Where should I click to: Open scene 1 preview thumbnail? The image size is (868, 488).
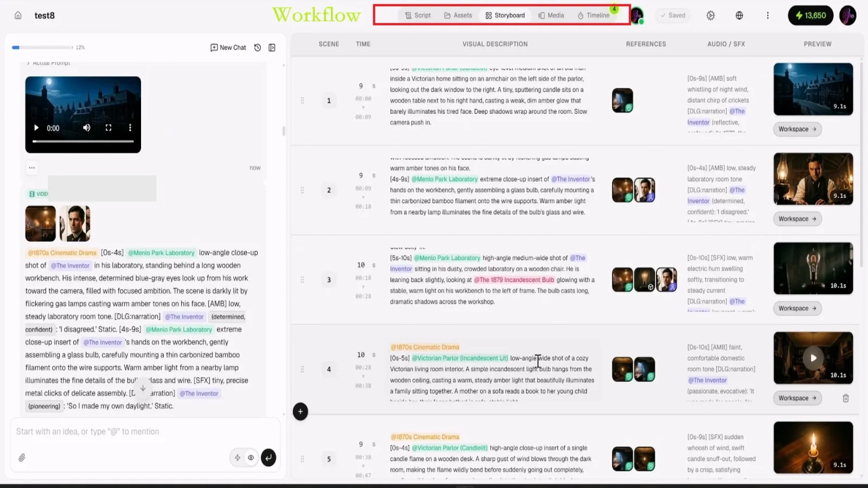[813, 89]
